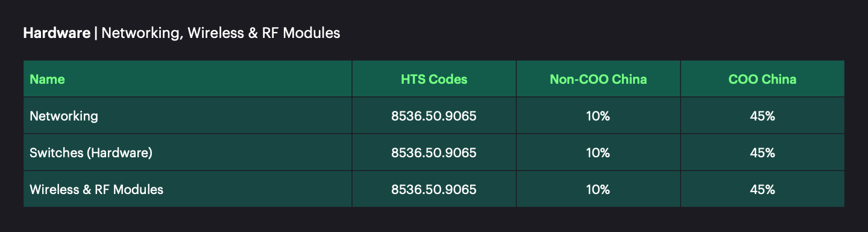The width and height of the screenshot is (868, 232).
Task: Click the Wireless & RF Modules row name
Action: [x=96, y=189]
